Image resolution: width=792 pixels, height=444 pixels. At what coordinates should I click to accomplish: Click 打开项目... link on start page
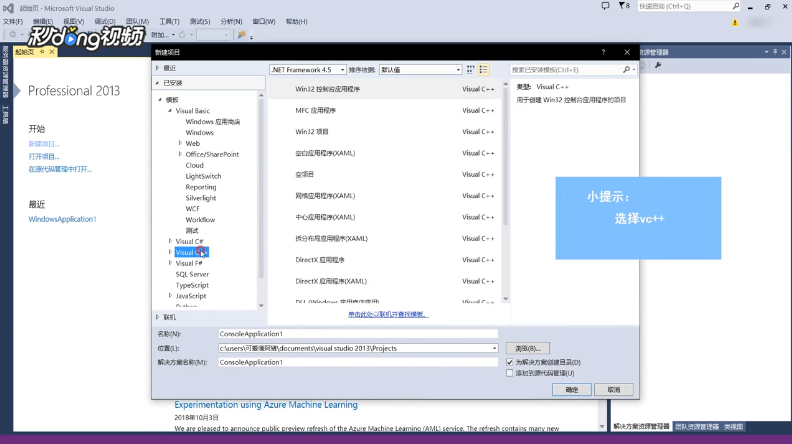point(44,157)
